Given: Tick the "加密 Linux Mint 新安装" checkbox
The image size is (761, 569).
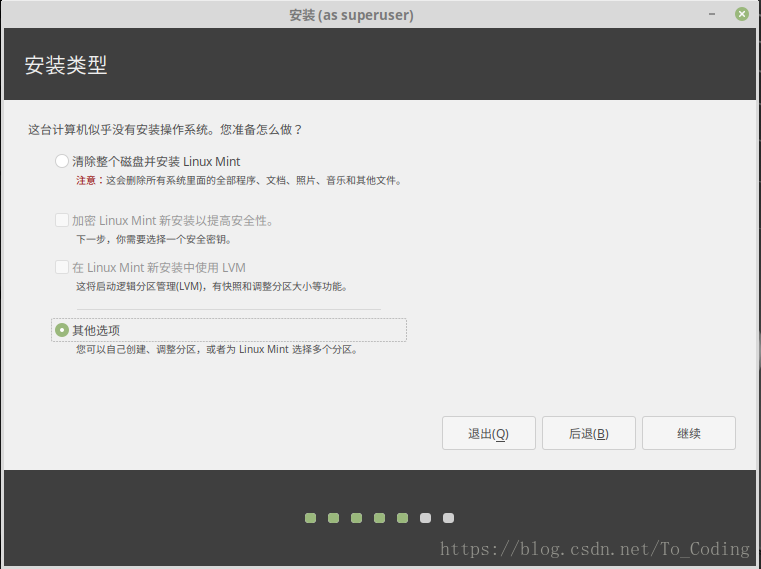Looking at the screenshot, I should tap(62, 220).
